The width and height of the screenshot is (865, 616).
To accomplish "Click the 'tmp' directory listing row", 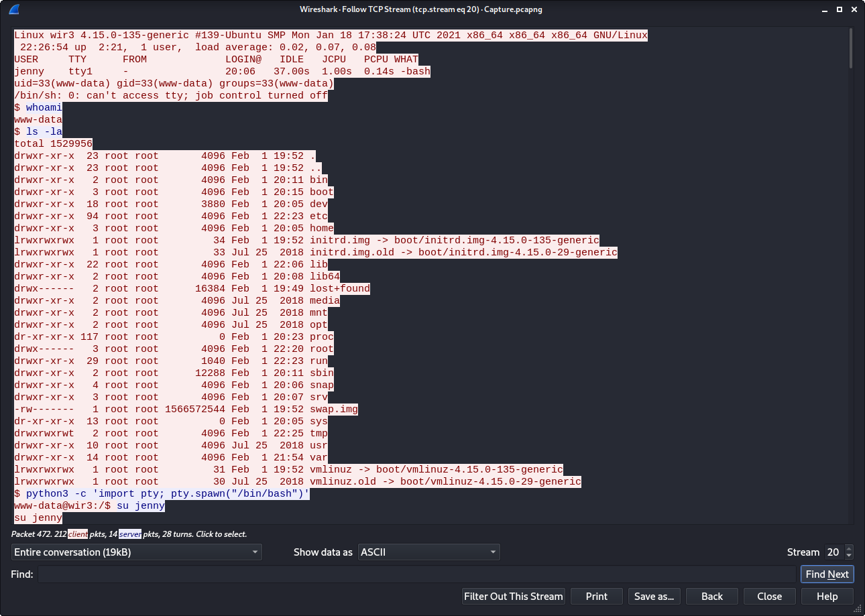I will pyautogui.click(x=171, y=433).
